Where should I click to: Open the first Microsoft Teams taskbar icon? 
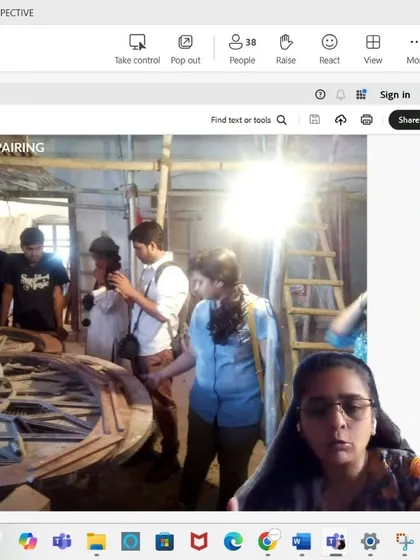click(x=62, y=541)
